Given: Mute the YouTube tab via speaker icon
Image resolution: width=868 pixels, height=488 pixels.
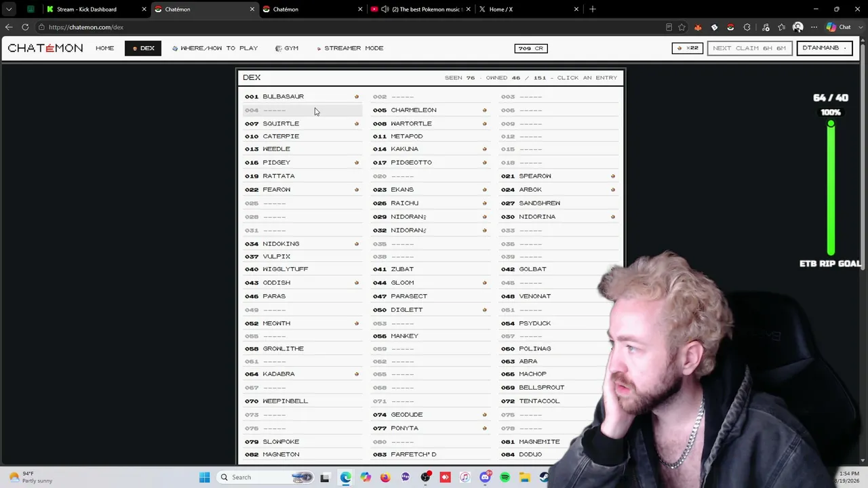Looking at the screenshot, I should 385,9.
